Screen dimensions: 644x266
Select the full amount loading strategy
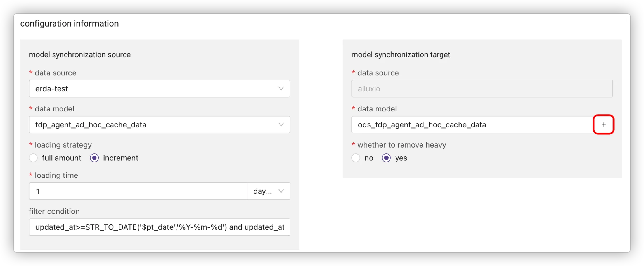33,158
